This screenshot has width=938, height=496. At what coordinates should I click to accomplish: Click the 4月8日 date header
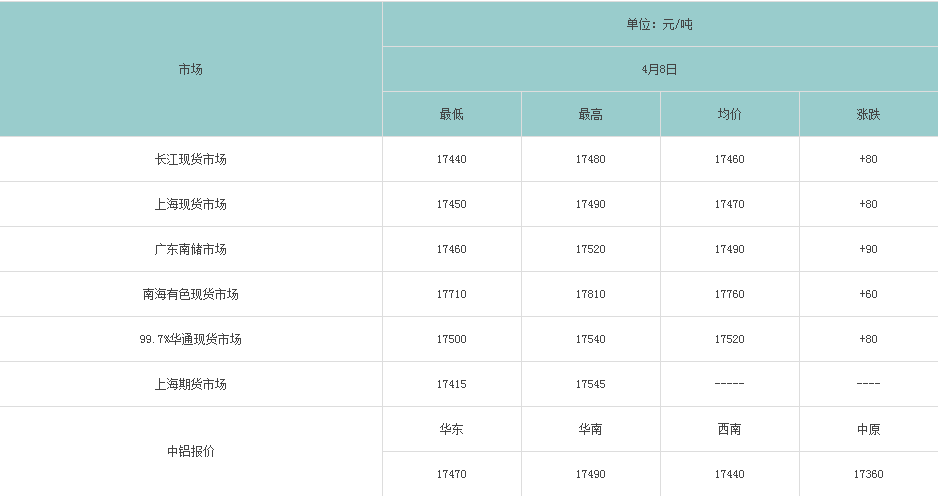[659, 69]
